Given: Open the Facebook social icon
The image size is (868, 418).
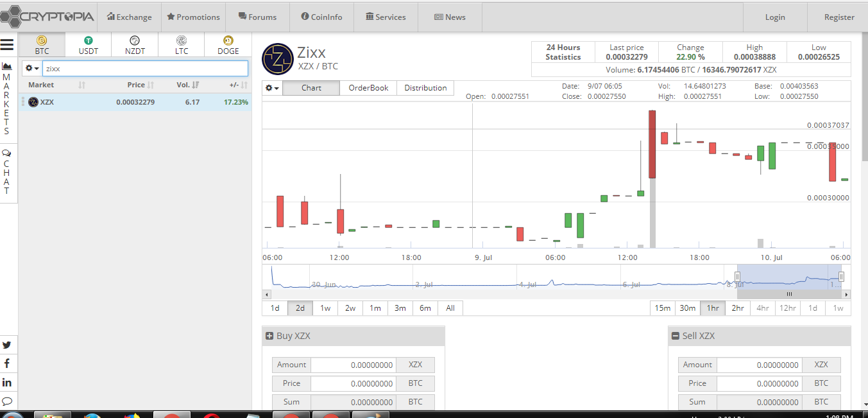Looking at the screenshot, I should click(x=7, y=363).
